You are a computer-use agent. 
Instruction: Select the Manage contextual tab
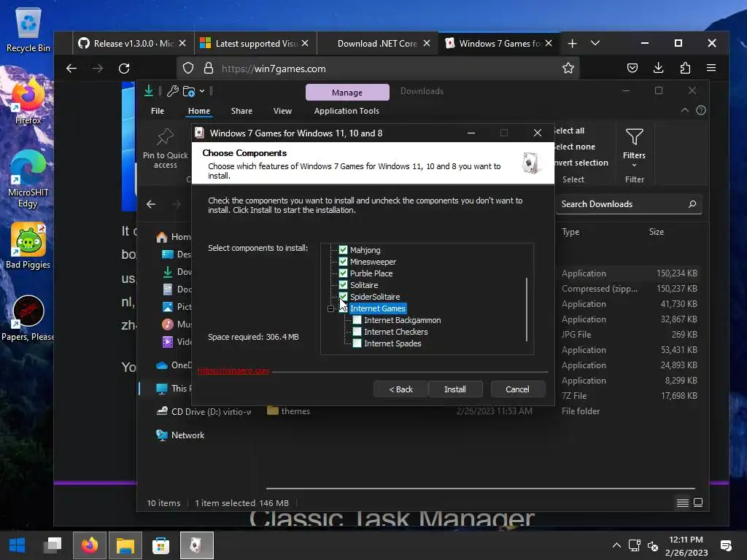coord(347,93)
